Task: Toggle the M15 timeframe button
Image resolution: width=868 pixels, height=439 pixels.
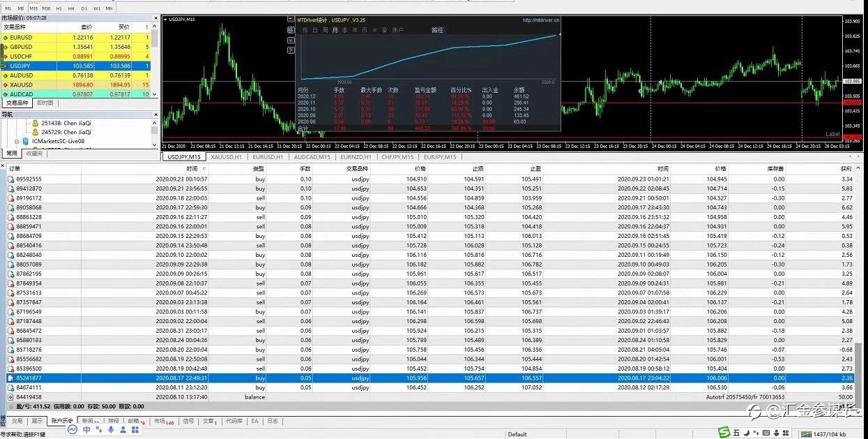Action: coord(33,8)
